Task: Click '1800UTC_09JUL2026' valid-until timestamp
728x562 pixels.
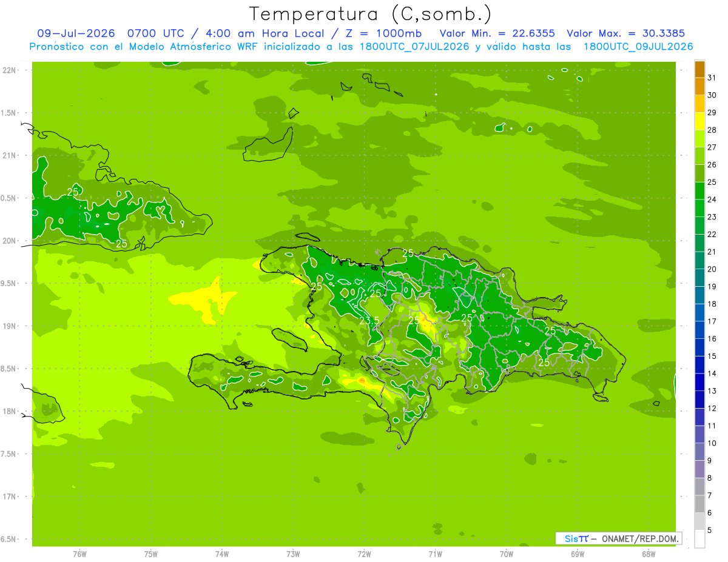Action: point(638,47)
